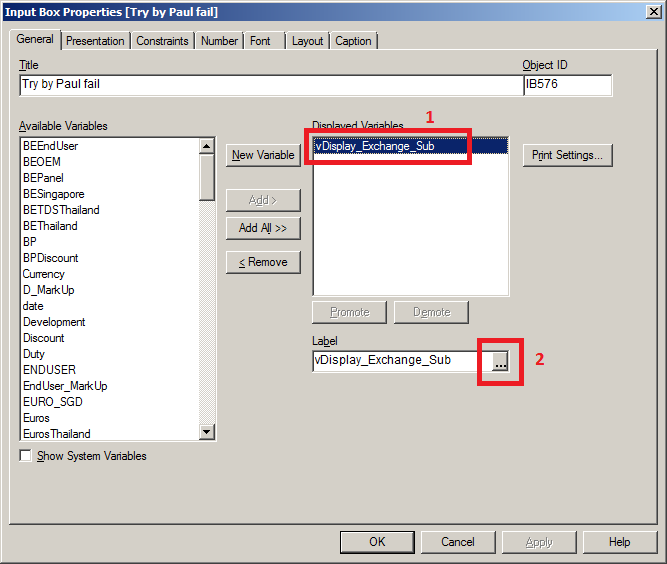The height and width of the screenshot is (564, 667).
Task: Go to the Layout tab
Action: tap(307, 41)
